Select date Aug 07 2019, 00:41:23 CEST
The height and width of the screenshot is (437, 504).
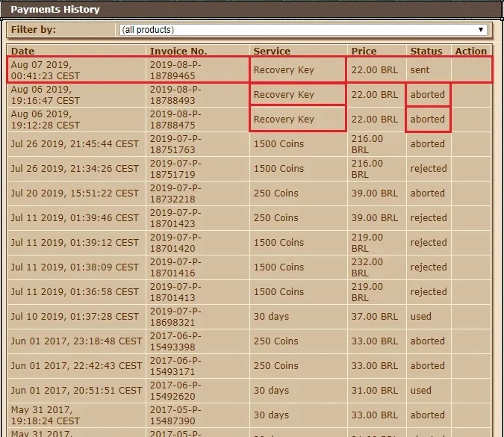46,70
